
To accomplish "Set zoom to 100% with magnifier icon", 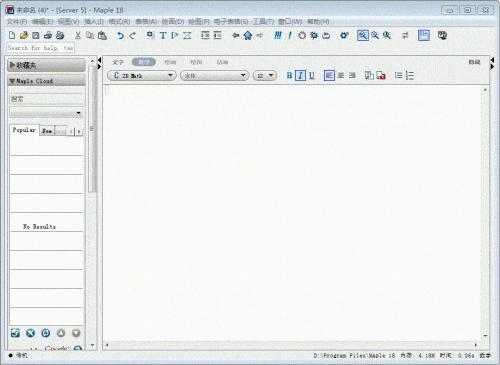I will [363, 35].
